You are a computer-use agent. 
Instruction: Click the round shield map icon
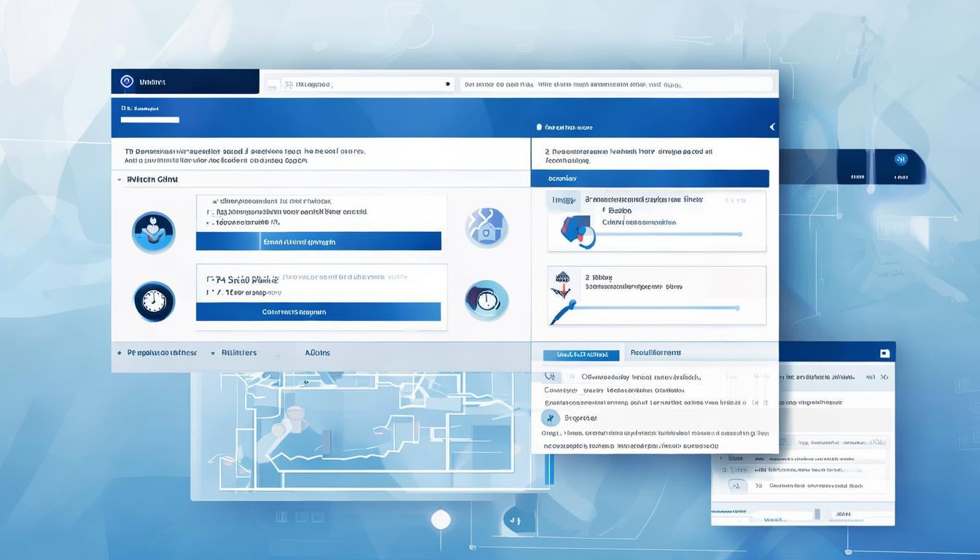pyautogui.click(x=486, y=227)
